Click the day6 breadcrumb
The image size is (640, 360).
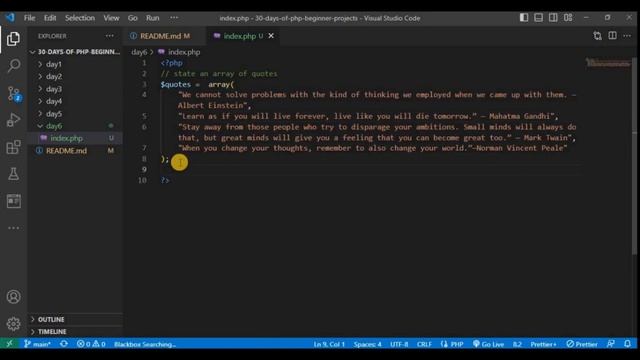[x=139, y=52]
